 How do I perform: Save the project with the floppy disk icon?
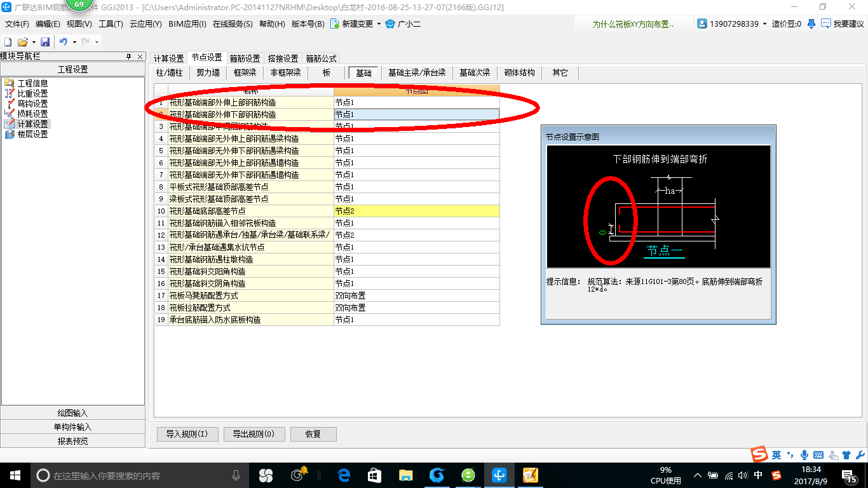pos(45,42)
